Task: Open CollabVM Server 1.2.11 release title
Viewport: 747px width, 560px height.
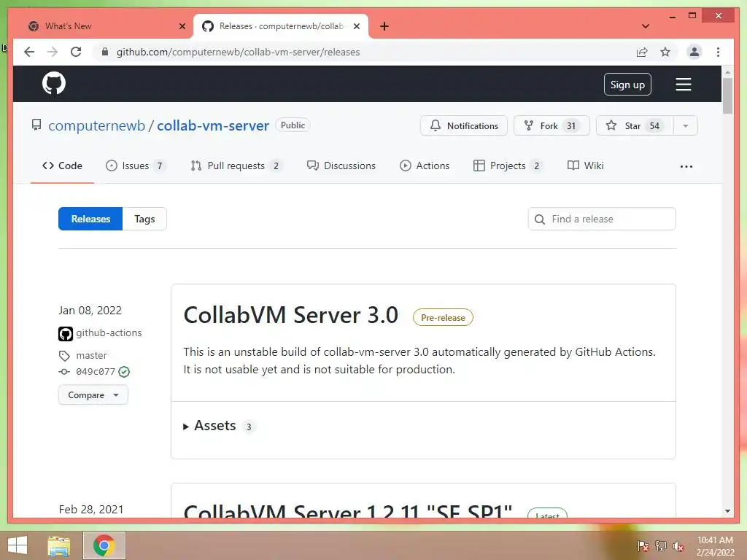Action: (x=348, y=510)
